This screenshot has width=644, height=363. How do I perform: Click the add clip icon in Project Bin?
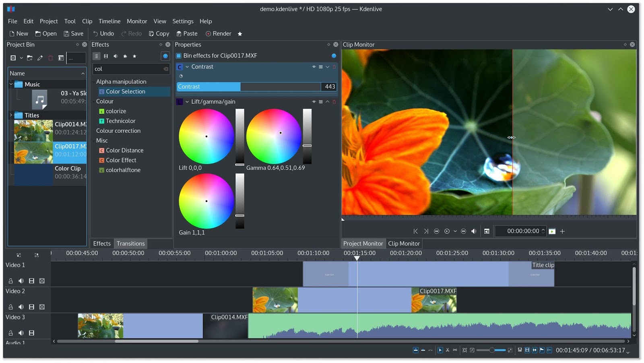[13, 58]
